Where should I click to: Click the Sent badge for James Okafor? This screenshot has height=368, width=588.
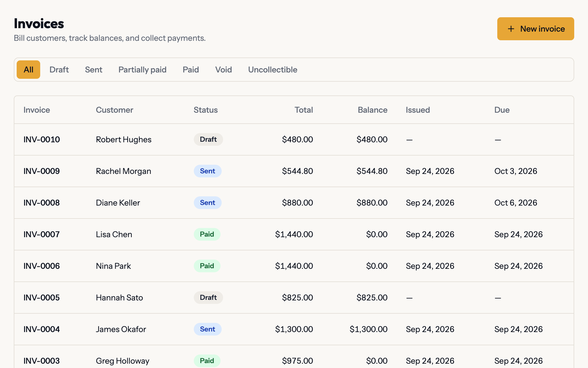coord(208,329)
